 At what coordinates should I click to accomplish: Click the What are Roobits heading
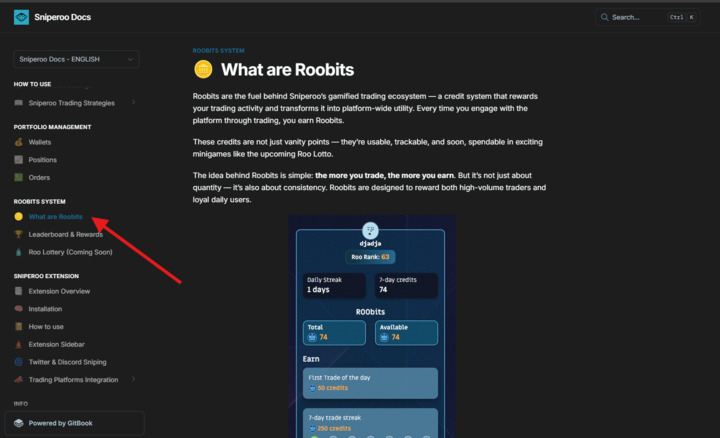(x=287, y=70)
